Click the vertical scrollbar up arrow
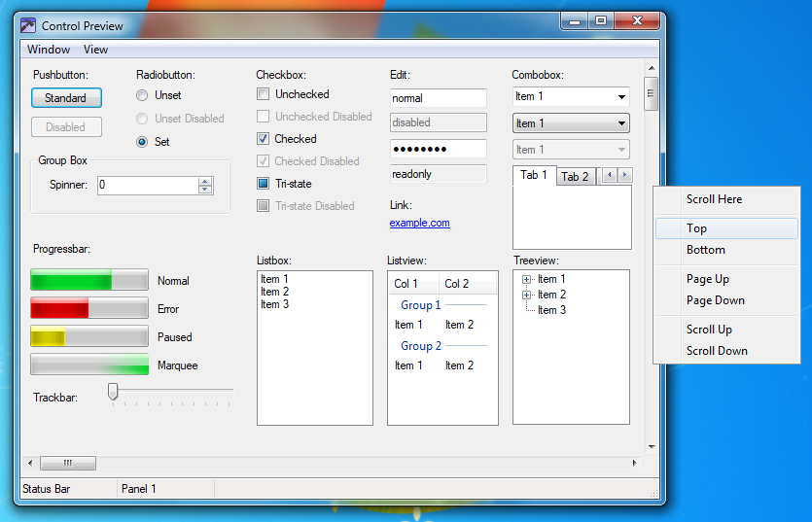 [x=652, y=68]
